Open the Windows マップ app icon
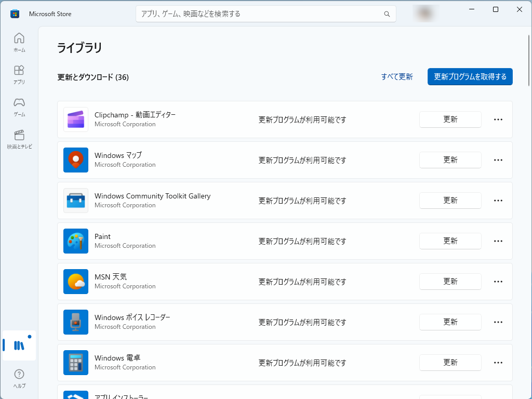Screen dimensions: 532x399 tap(76, 159)
